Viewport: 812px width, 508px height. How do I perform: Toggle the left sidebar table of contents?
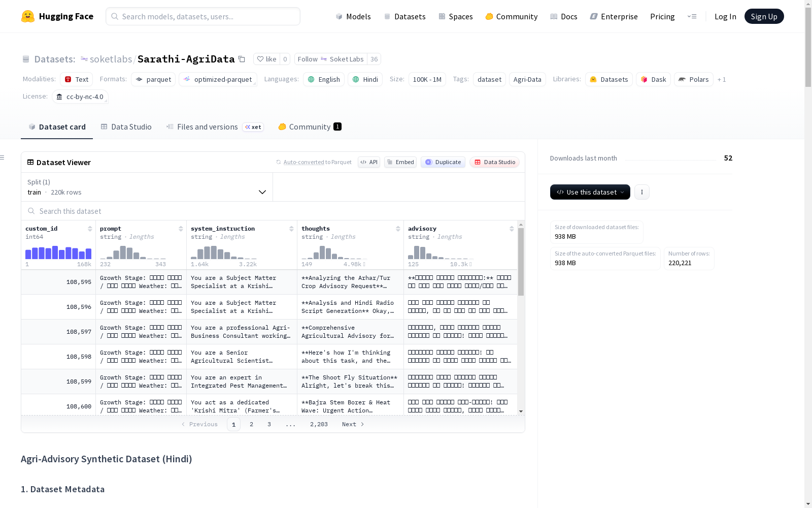[2, 157]
